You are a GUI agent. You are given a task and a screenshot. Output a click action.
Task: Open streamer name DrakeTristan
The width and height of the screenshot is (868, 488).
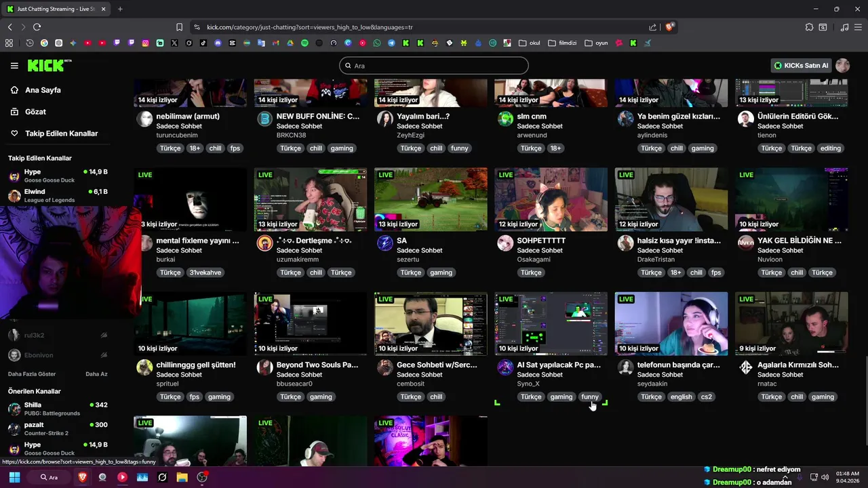tap(655, 260)
